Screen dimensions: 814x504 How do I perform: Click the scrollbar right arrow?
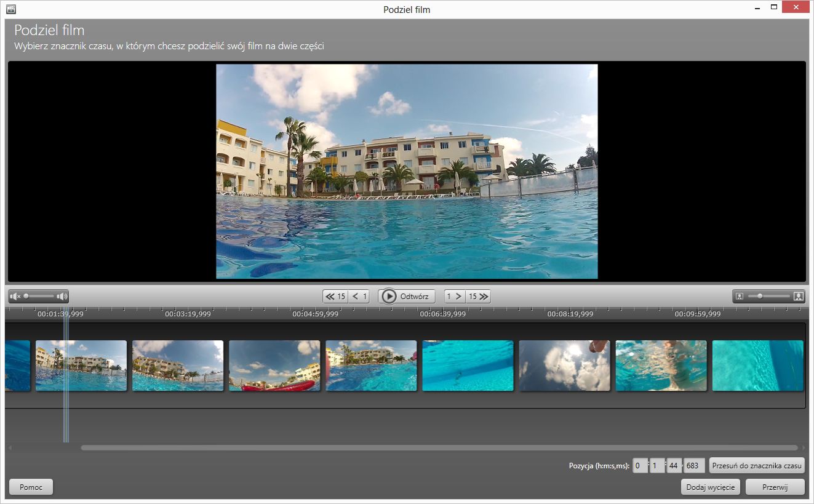coord(803,447)
